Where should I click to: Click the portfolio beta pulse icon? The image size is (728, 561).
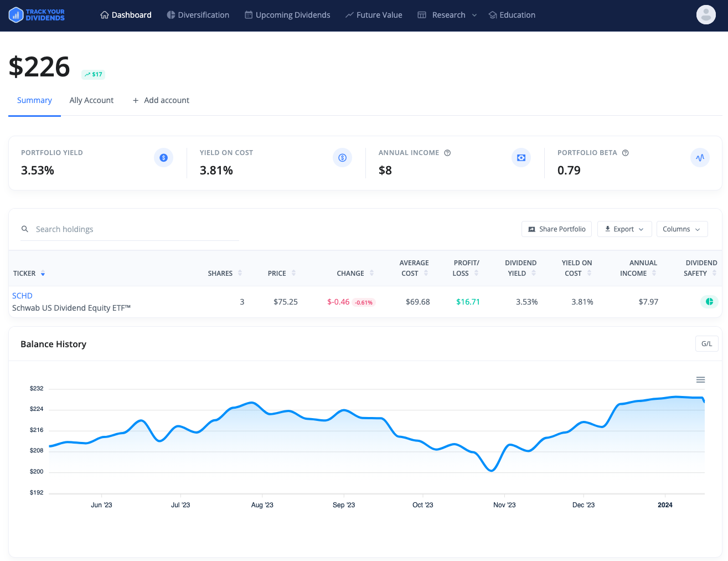[x=700, y=158]
